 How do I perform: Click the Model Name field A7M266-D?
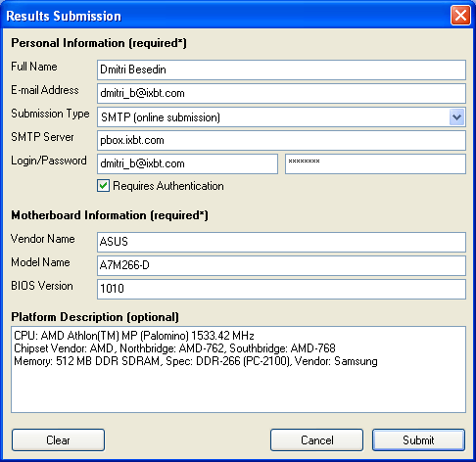point(281,265)
